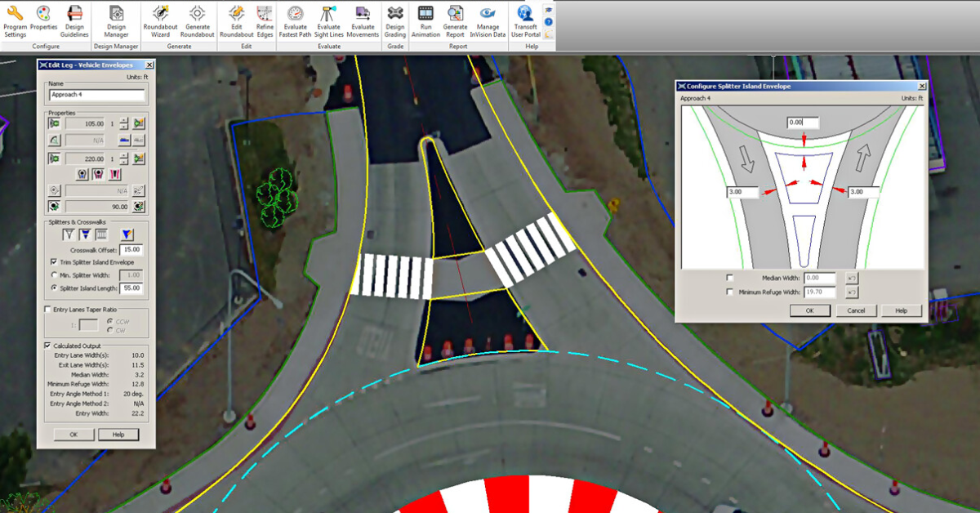This screenshot has width=980, height=513.
Task: Enable Entry Lanes Taper Ratio checkbox
Action: tap(47, 310)
